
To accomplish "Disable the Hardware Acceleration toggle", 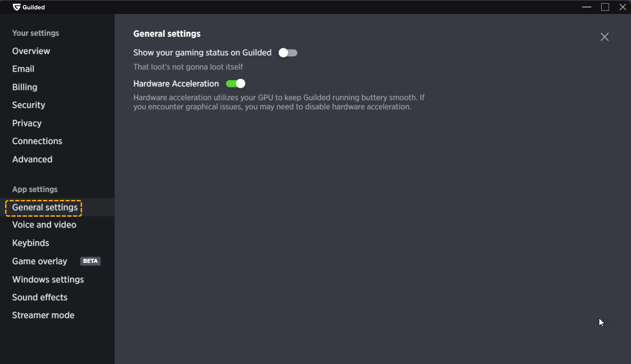I will tap(235, 83).
